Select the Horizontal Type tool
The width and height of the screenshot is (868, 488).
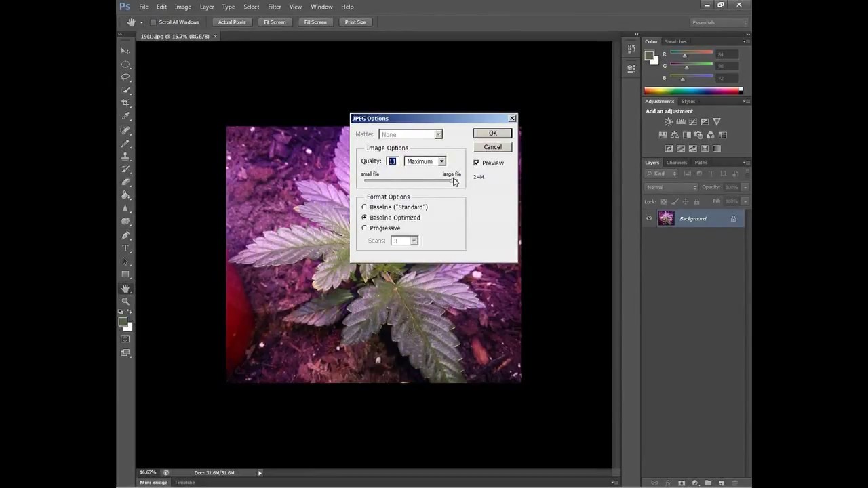(x=125, y=248)
